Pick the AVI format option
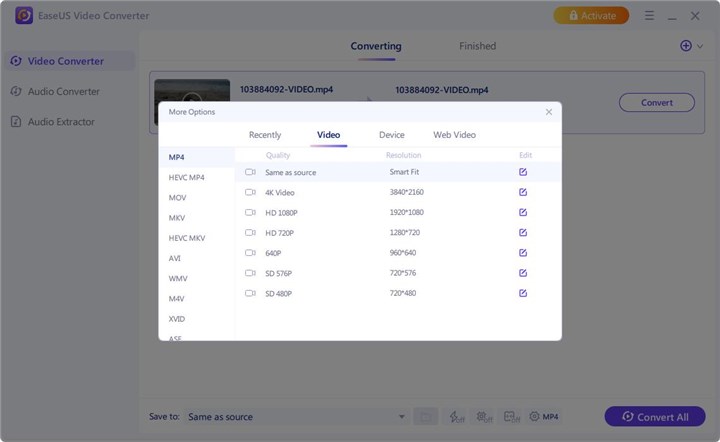 pos(175,258)
